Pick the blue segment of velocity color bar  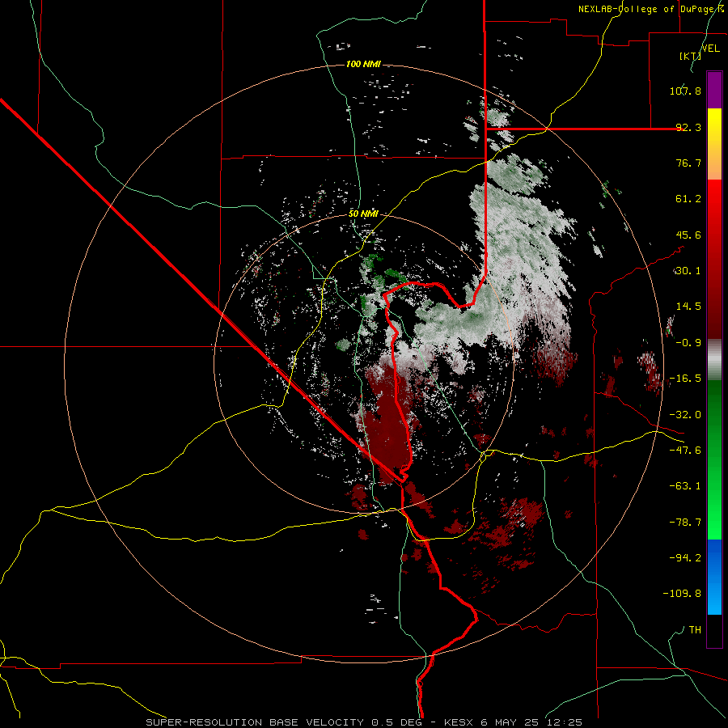tap(714, 577)
